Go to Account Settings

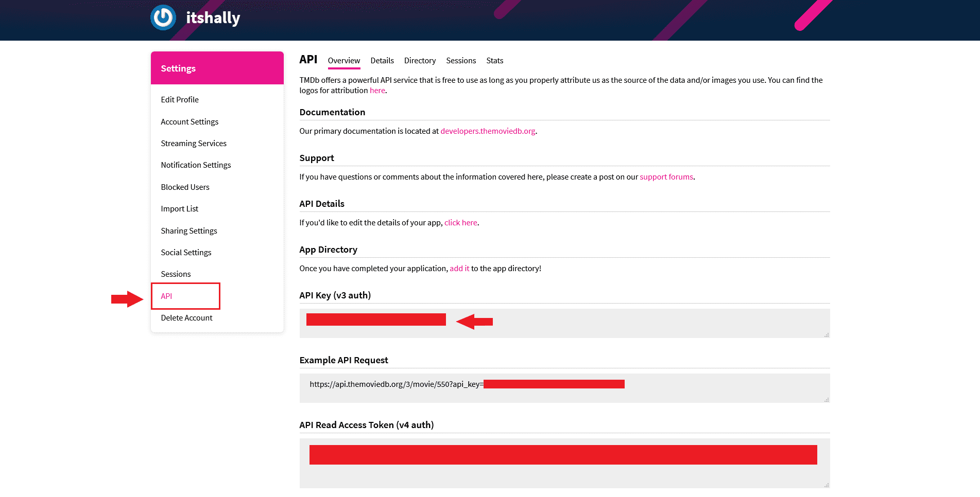coord(189,122)
